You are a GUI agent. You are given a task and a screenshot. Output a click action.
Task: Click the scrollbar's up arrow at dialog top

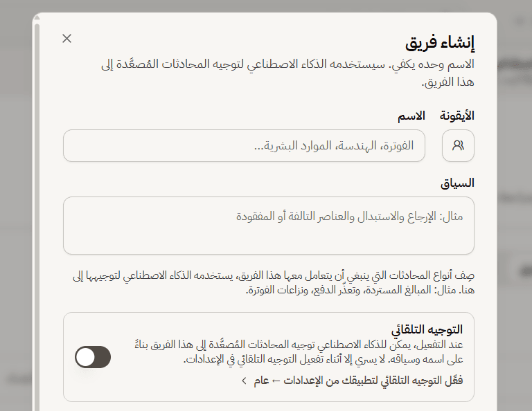(x=37, y=17)
